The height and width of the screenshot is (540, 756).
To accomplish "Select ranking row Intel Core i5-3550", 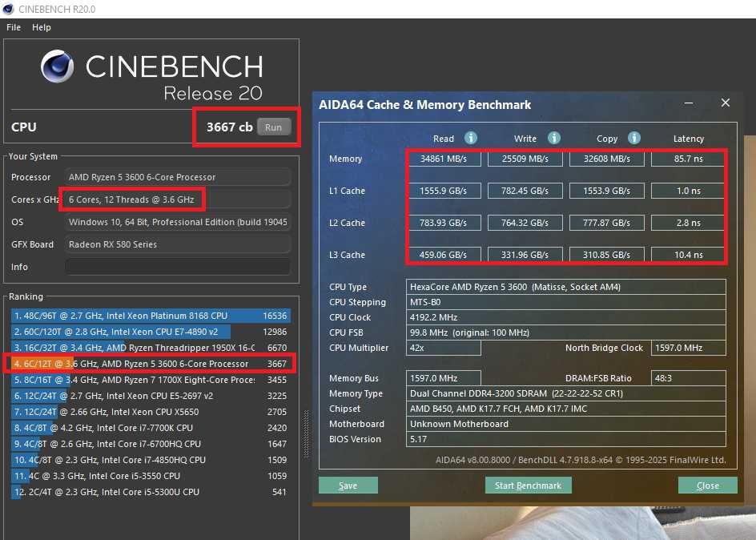I will point(151,476).
